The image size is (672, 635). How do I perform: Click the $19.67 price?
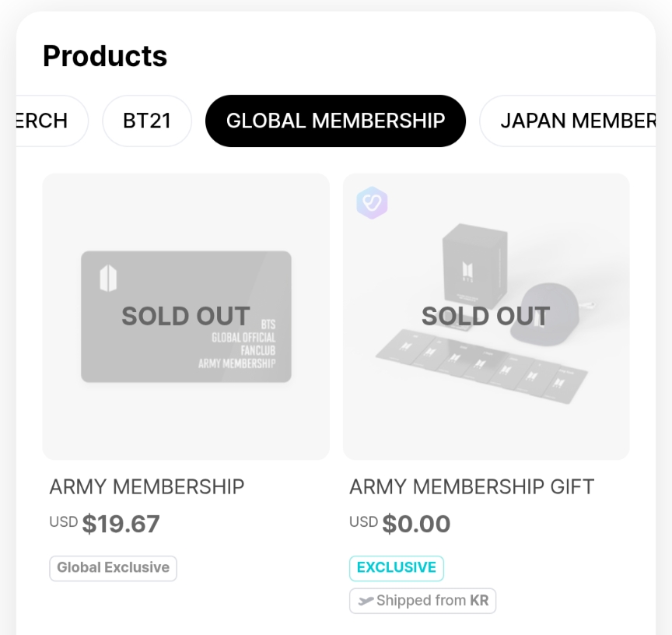pyautogui.click(x=121, y=524)
